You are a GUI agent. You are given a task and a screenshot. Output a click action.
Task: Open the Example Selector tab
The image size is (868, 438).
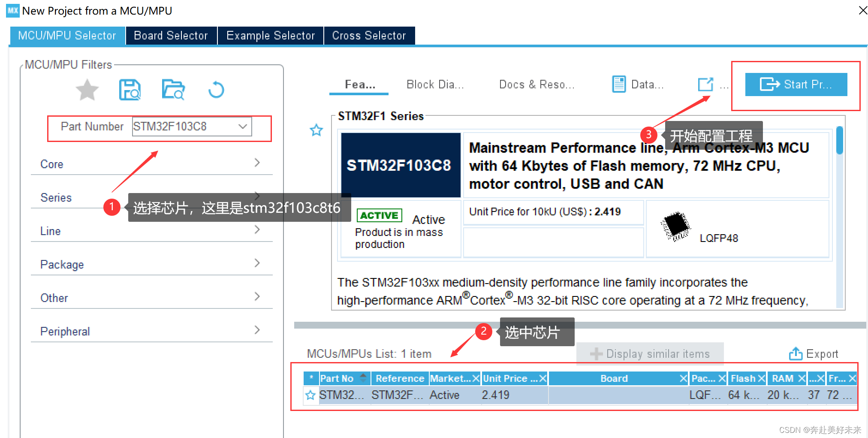click(271, 36)
